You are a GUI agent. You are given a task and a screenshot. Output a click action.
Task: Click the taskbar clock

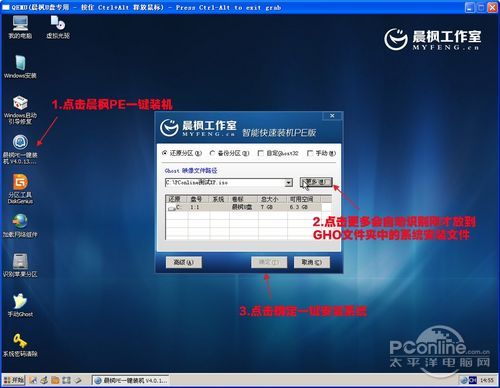coord(487,380)
